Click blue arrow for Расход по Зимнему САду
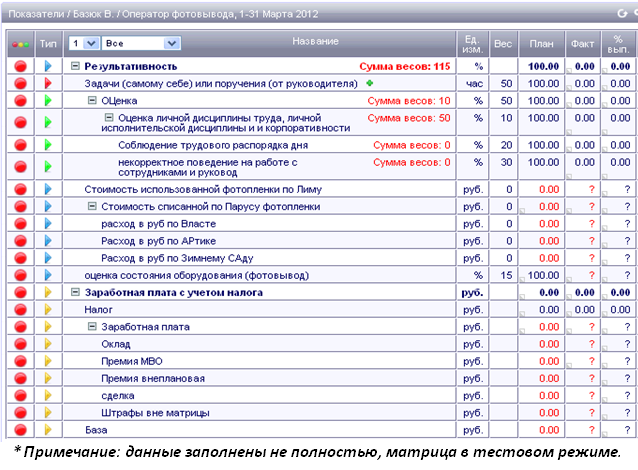 coord(48,258)
